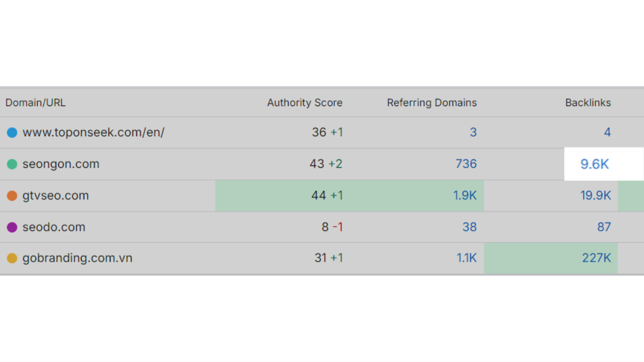Open the seodo.com domain entry

click(54, 227)
